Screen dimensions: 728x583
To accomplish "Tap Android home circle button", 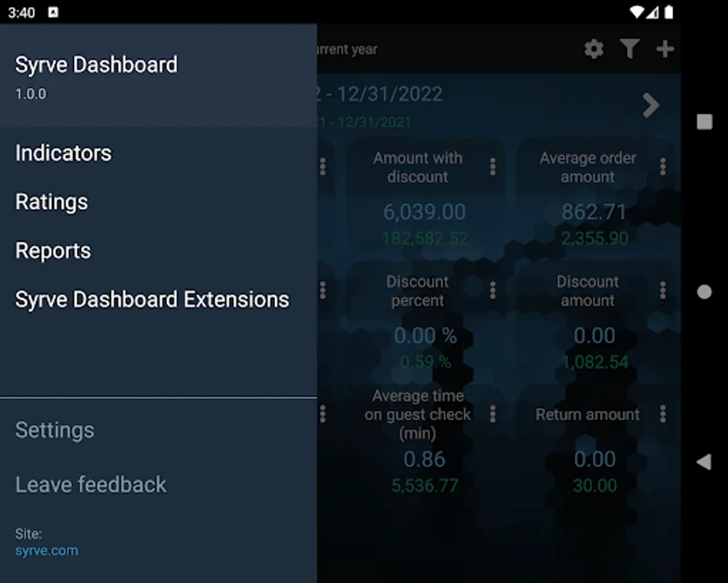I will click(x=704, y=292).
